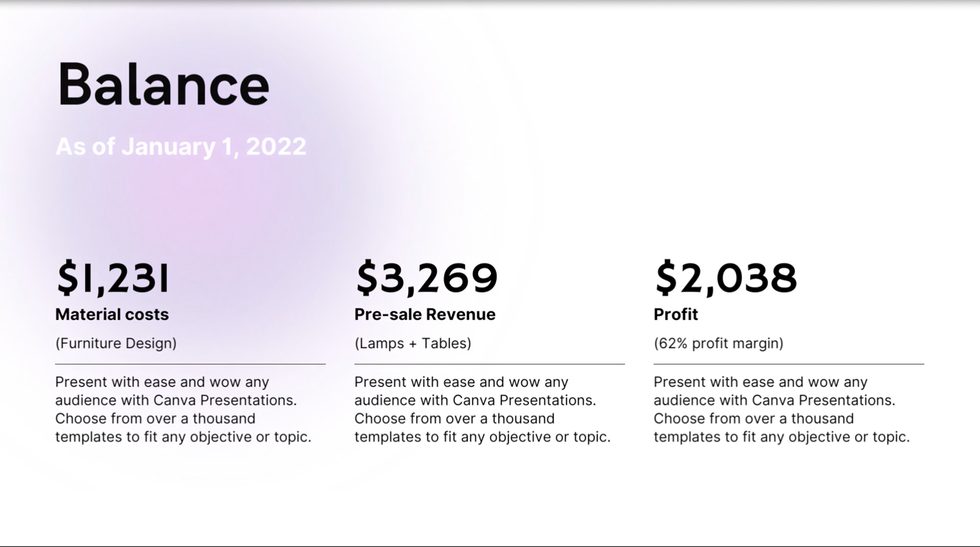Select the divider line under Furniture Design

tap(190, 364)
